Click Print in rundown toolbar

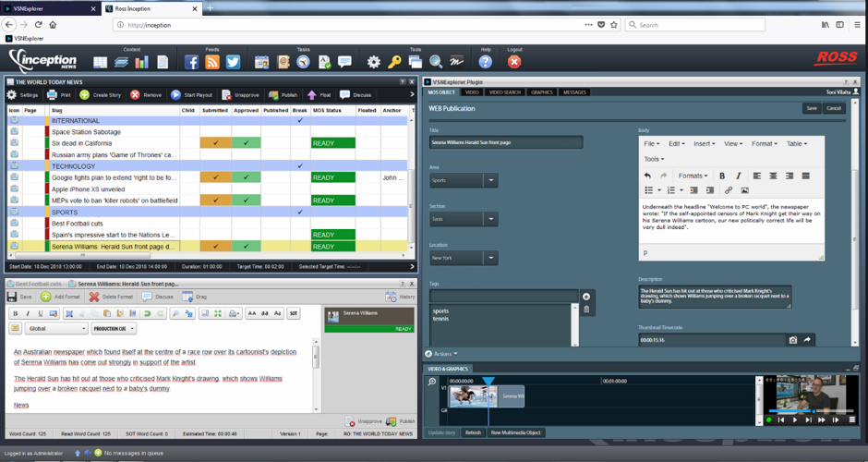(59, 95)
